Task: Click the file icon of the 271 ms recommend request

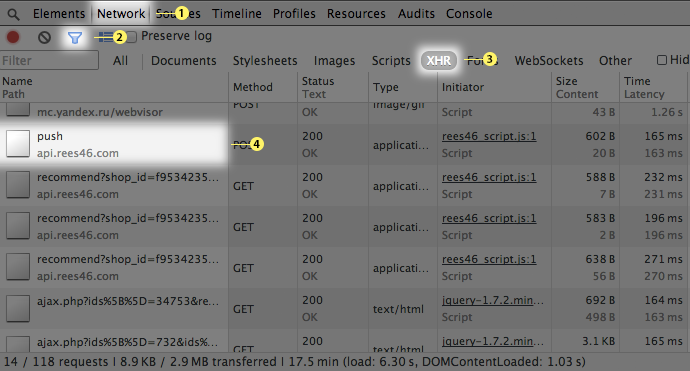Action: point(18,266)
